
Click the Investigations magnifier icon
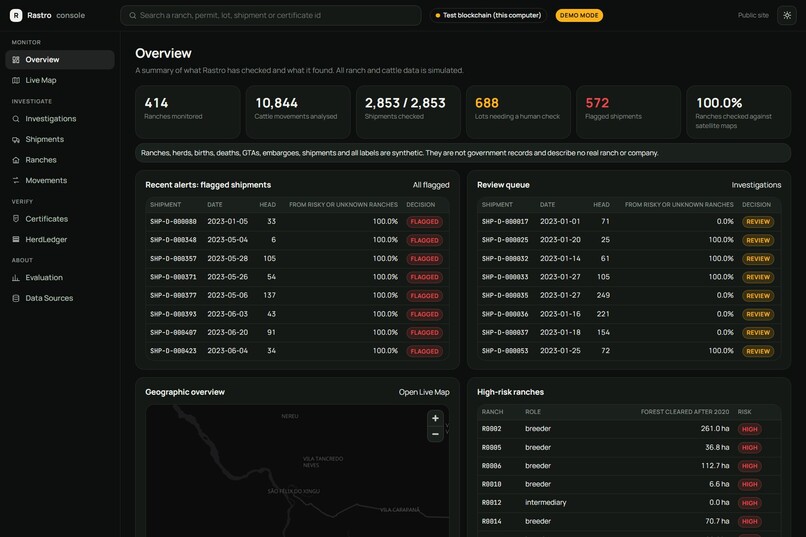tap(16, 119)
